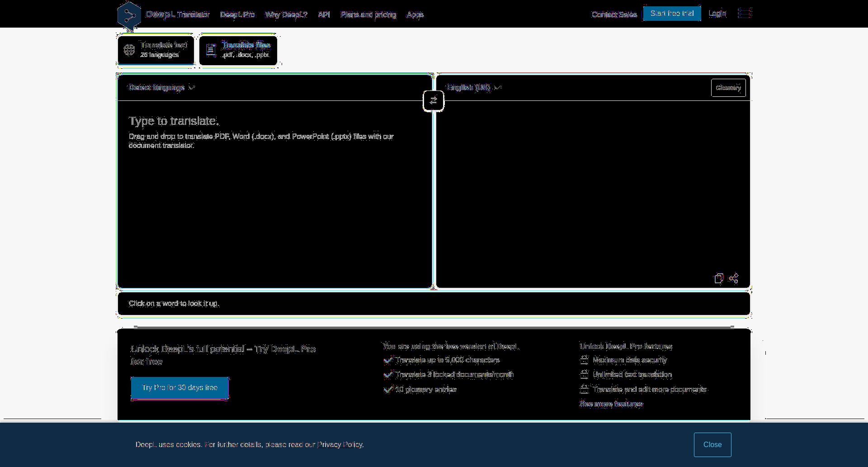Click 'You are using the free version' text

pyautogui.click(x=451, y=346)
